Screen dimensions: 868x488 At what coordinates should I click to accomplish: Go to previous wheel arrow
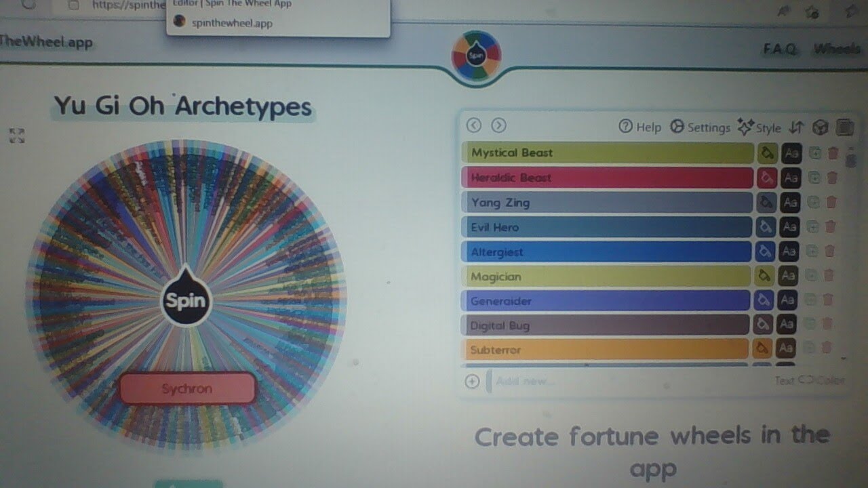click(x=474, y=125)
